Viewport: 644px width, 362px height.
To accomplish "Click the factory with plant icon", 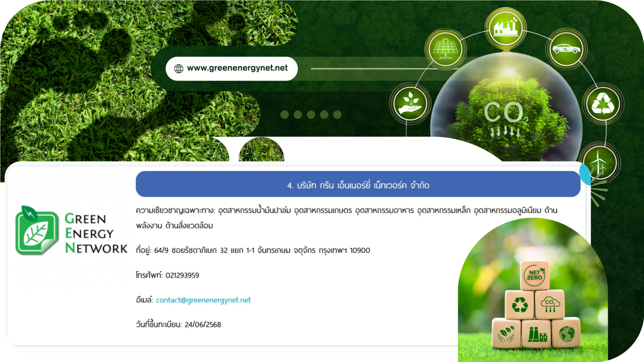I will (506, 28).
